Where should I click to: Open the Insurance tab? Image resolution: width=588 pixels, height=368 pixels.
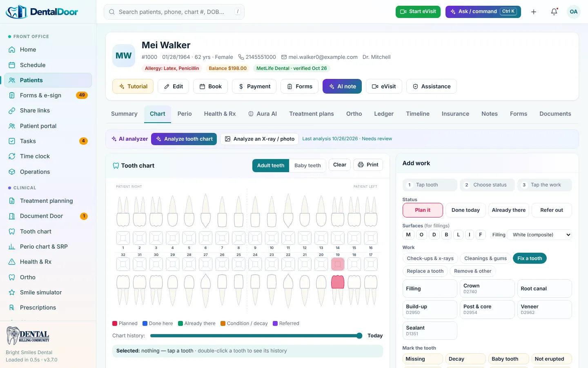tap(455, 114)
